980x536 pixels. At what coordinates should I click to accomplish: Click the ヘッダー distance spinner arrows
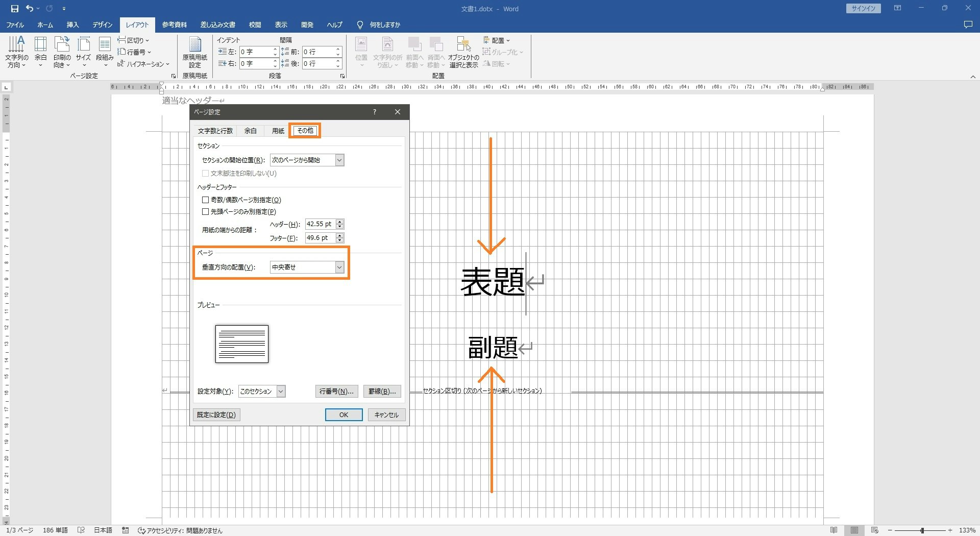click(x=340, y=224)
